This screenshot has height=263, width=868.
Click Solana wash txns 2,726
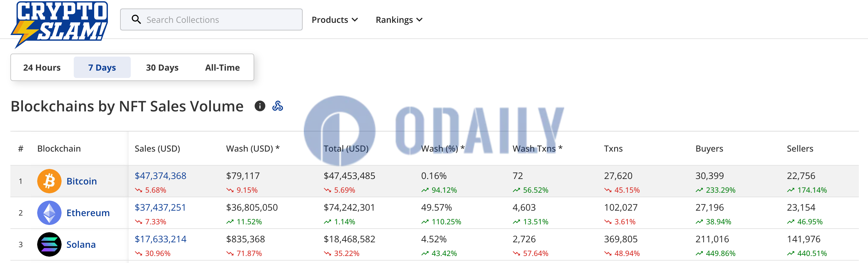click(x=524, y=239)
